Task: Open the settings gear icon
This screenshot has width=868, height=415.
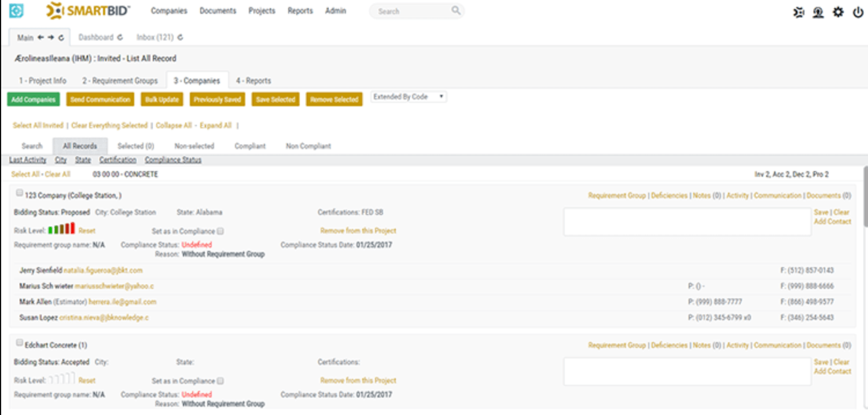Action: click(x=838, y=12)
